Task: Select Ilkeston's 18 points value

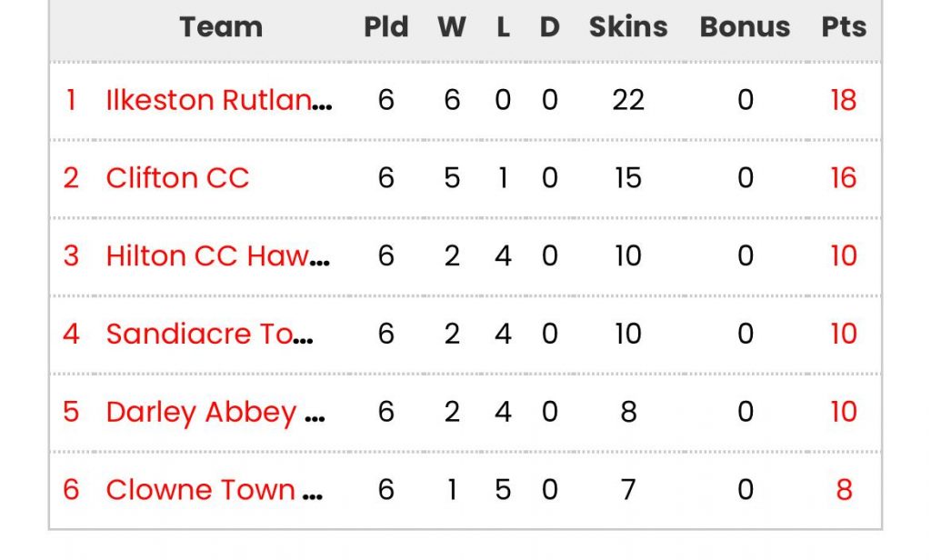Action: [844, 100]
